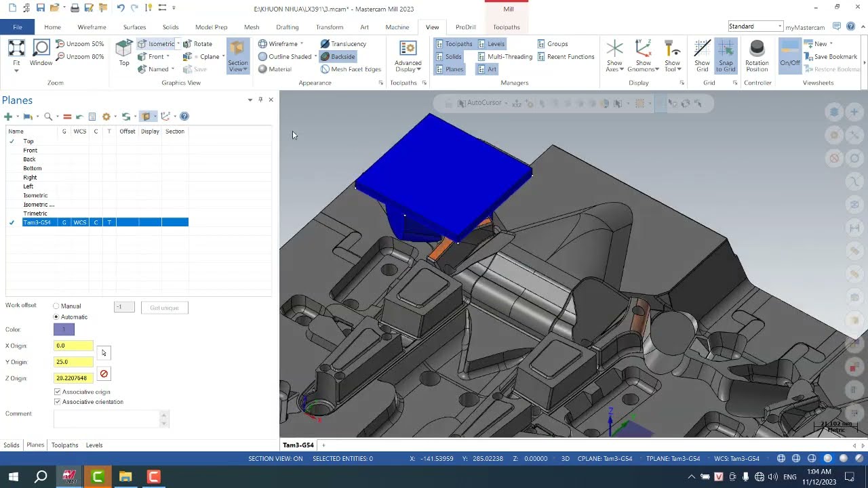Select Manual work offset option
The width and height of the screenshot is (868, 488).
[56, 306]
